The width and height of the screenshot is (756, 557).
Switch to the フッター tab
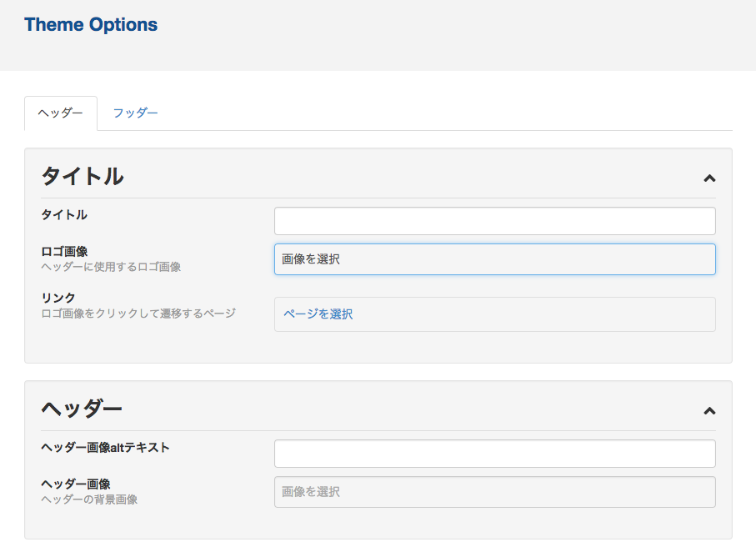(x=135, y=113)
